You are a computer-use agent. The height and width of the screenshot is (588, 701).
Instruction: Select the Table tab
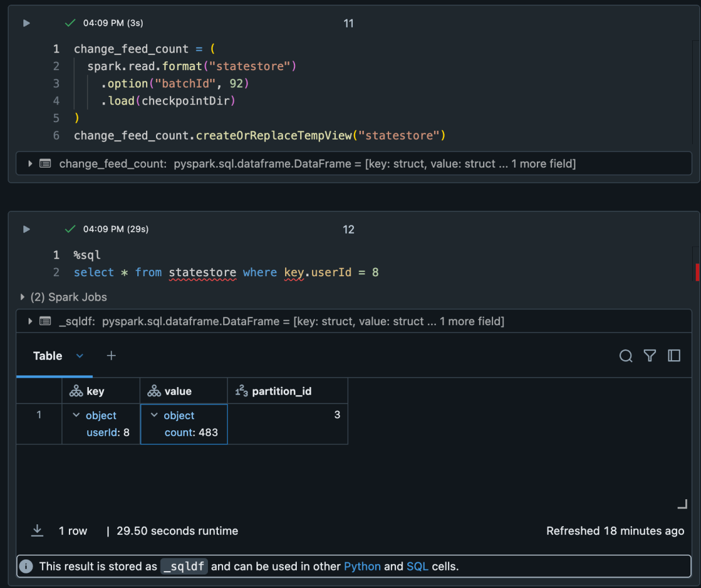coord(47,356)
